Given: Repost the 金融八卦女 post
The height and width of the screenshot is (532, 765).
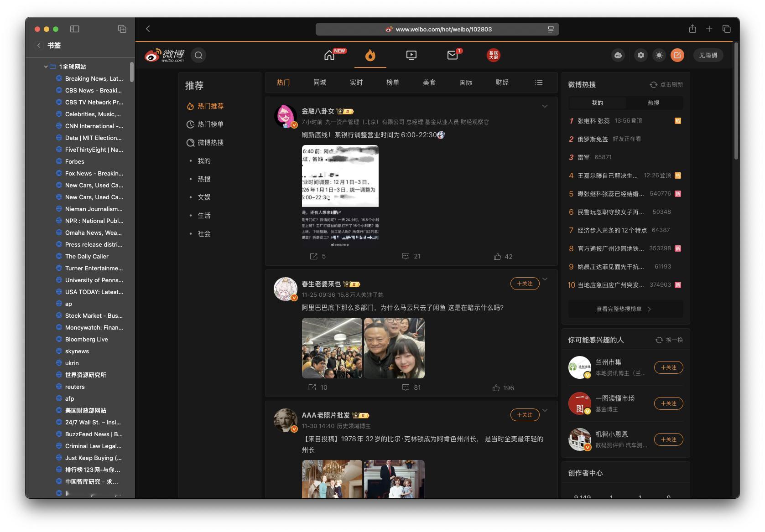Looking at the screenshot, I should click(318, 256).
